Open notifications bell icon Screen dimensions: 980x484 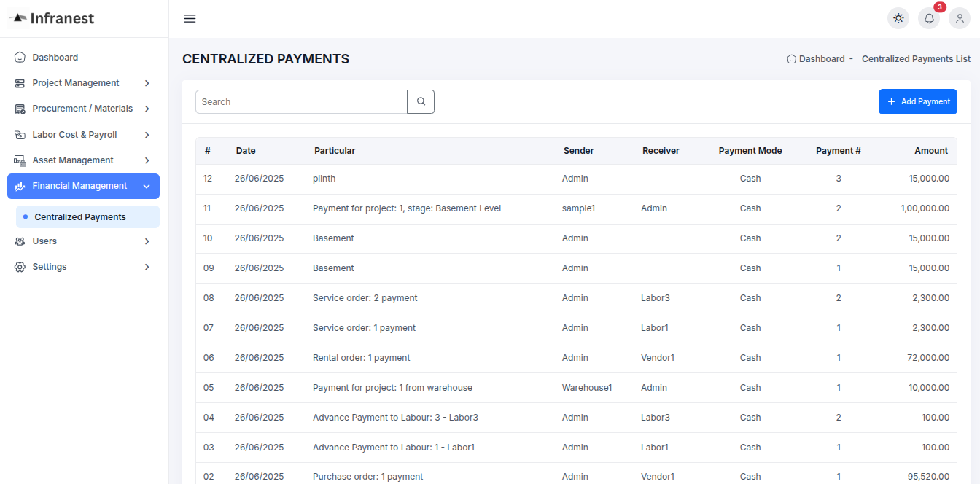click(929, 18)
